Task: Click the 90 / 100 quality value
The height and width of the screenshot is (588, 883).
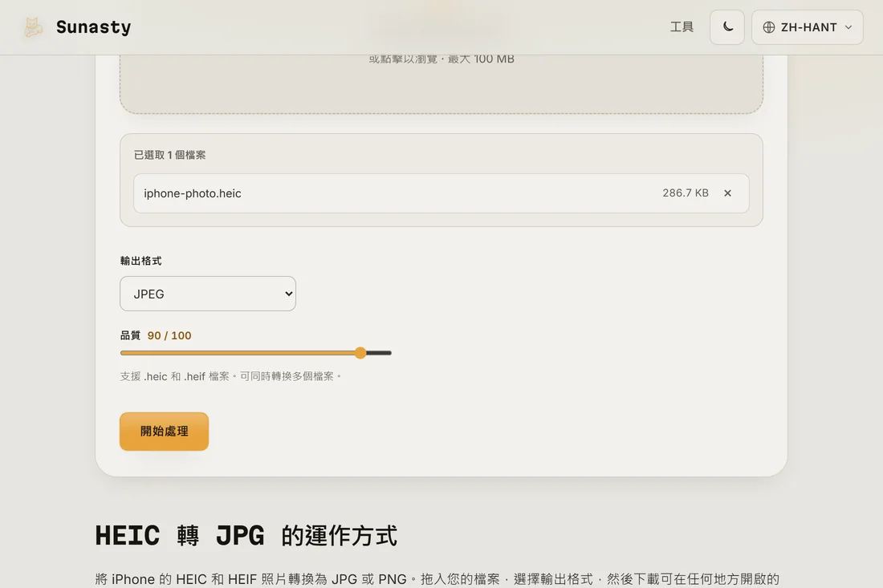Action: (x=169, y=335)
